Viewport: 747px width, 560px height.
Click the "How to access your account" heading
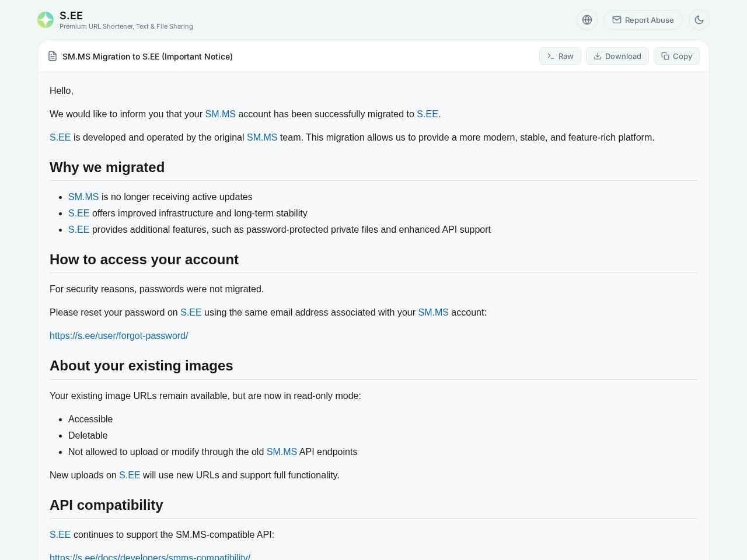pyautogui.click(x=144, y=260)
